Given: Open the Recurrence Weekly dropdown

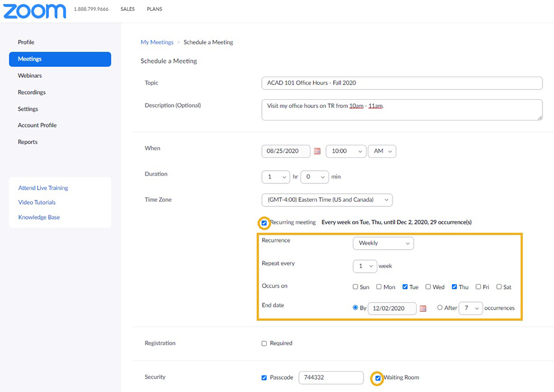Looking at the screenshot, I should click(x=383, y=243).
